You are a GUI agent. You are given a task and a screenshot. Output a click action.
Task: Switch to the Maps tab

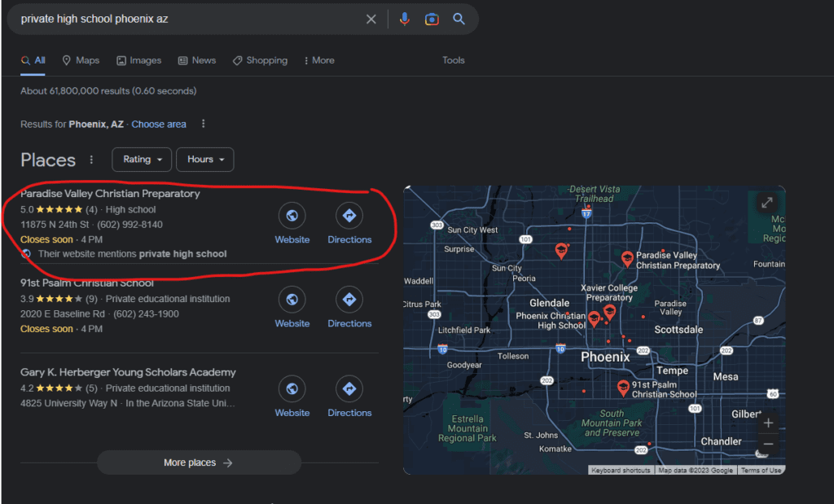[x=81, y=60]
